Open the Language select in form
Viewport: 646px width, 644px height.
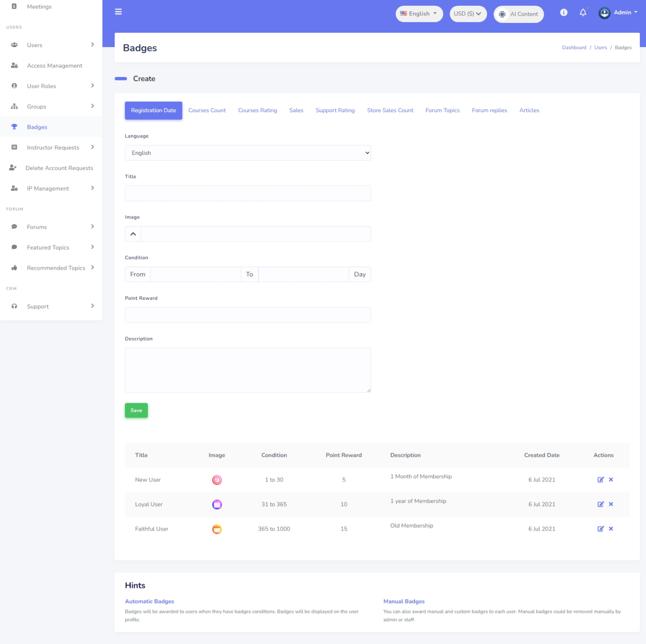click(248, 153)
